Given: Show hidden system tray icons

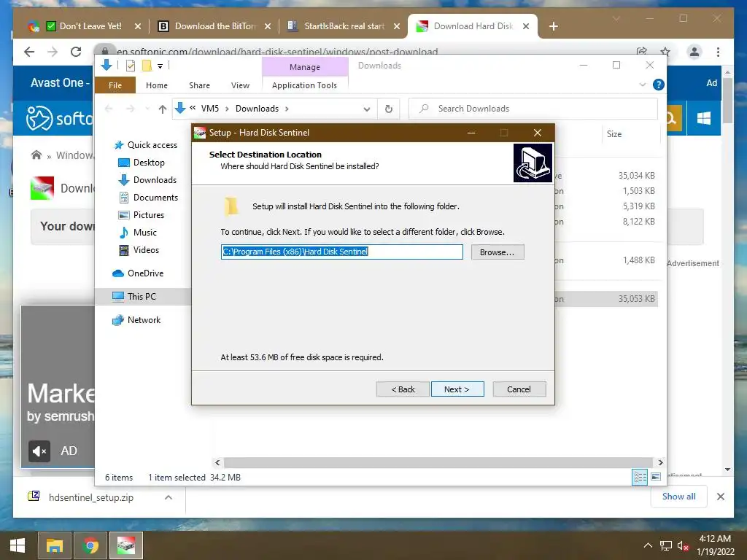Looking at the screenshot, I should (648, 545).
